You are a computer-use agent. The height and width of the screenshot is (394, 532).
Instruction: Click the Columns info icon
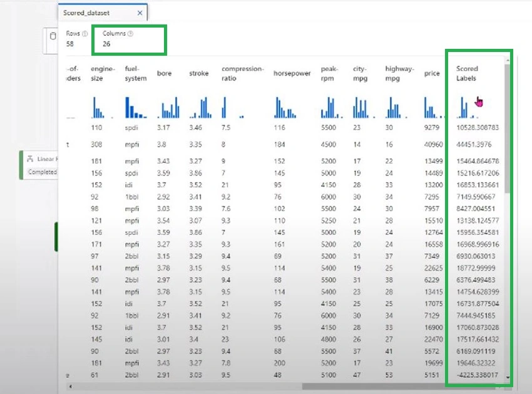point(131,34)
